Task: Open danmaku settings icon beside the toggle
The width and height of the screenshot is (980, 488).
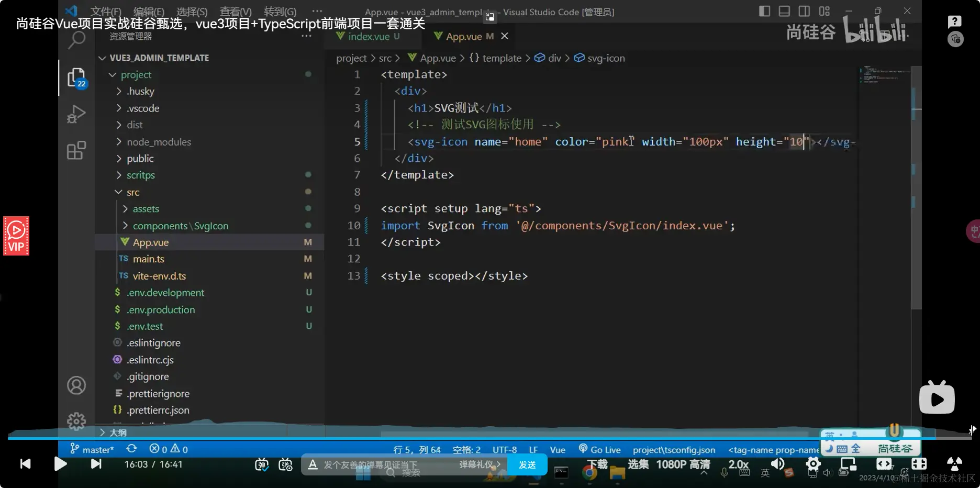Action: [x=285, y=464]
